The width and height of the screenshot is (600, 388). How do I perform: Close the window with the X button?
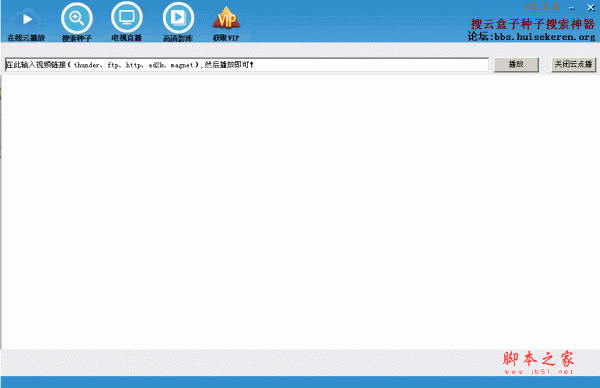[591, 7]
